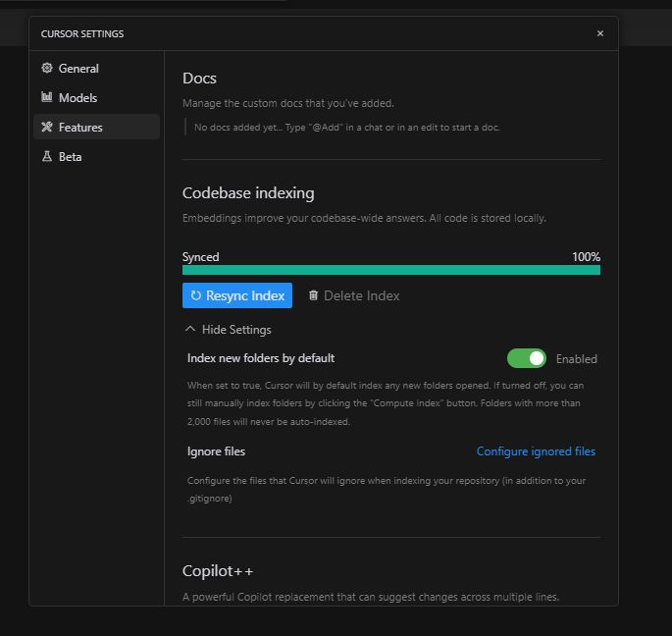Viewport: 672px width, 636px height.
Task: Click the green Synced progress bar
Action: tap(390, 270)
